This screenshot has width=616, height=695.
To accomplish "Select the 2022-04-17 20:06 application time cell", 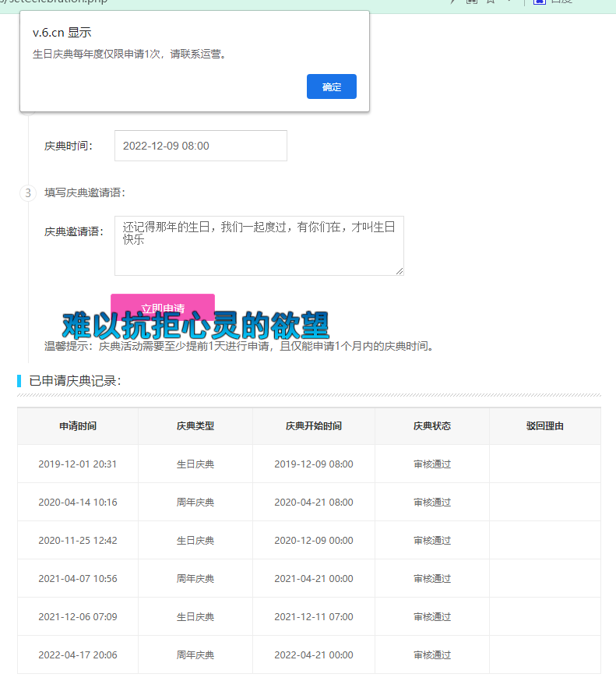I will point(78,654).
